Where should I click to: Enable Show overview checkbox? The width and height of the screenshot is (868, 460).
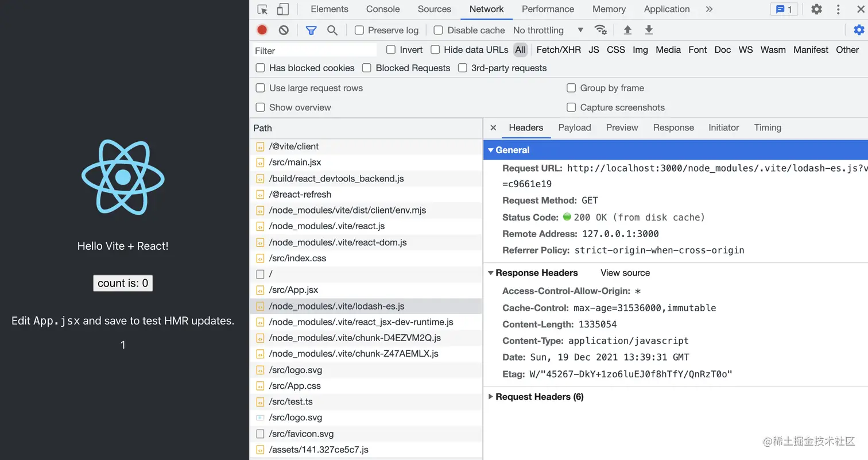pos(260,107)
